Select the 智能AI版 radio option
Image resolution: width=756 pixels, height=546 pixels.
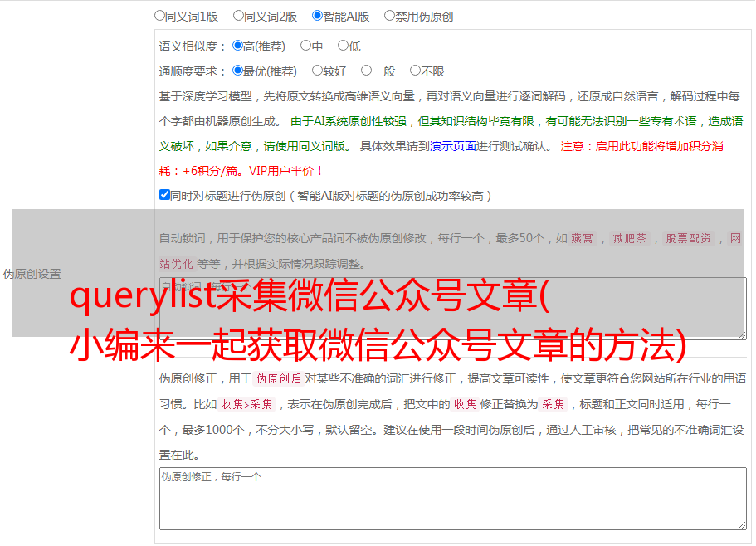[x=317, y=16]
